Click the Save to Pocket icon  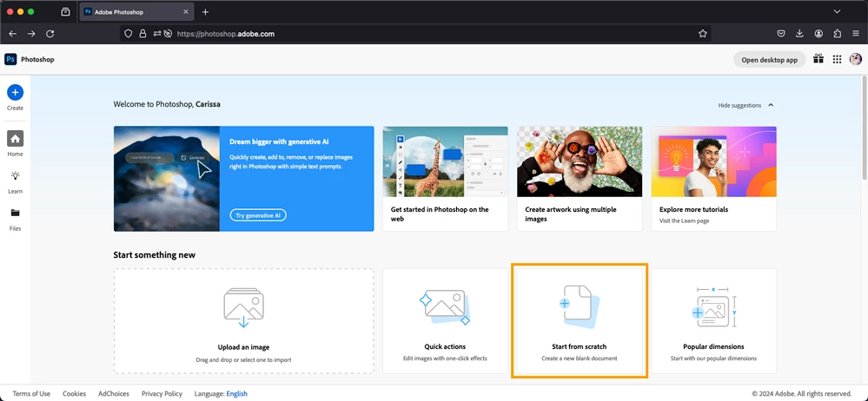pos(781,34)
